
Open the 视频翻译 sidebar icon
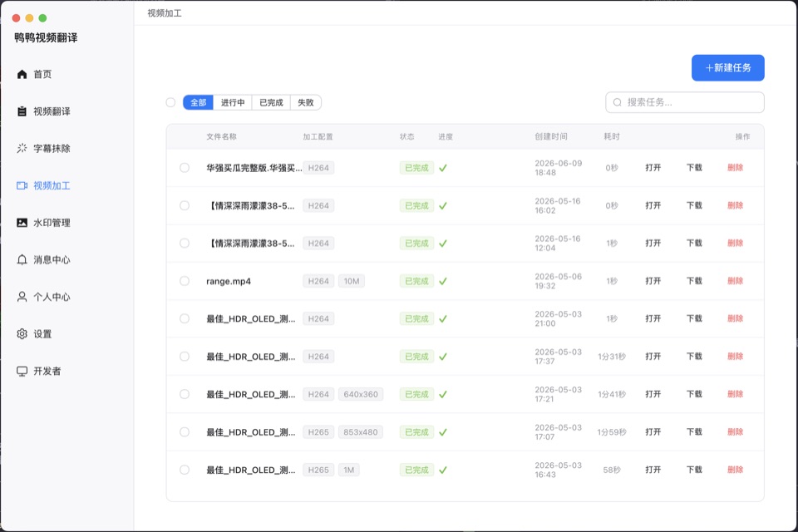pyautogui.click(x=22, y=111)
